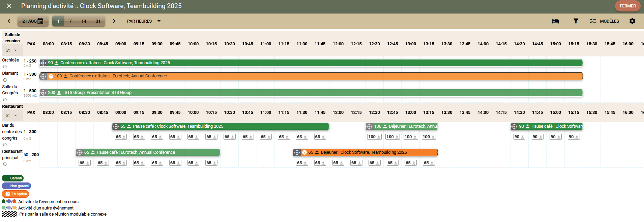Click the Diamant room name
Screen dimensions: 644x222
[10, 73]
